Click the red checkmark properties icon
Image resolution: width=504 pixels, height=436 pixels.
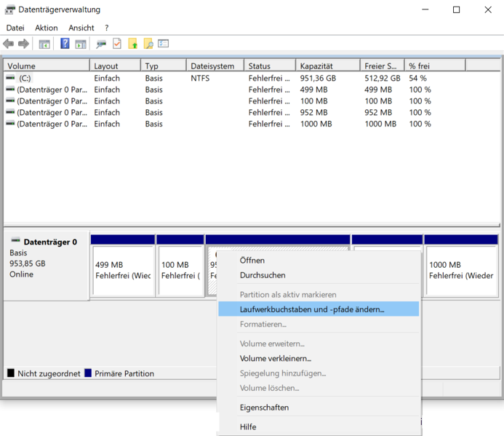(x=116, y=44)
